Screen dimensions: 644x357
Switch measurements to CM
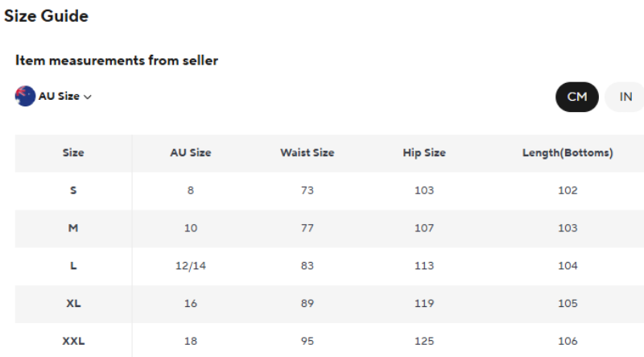point(577,97)
